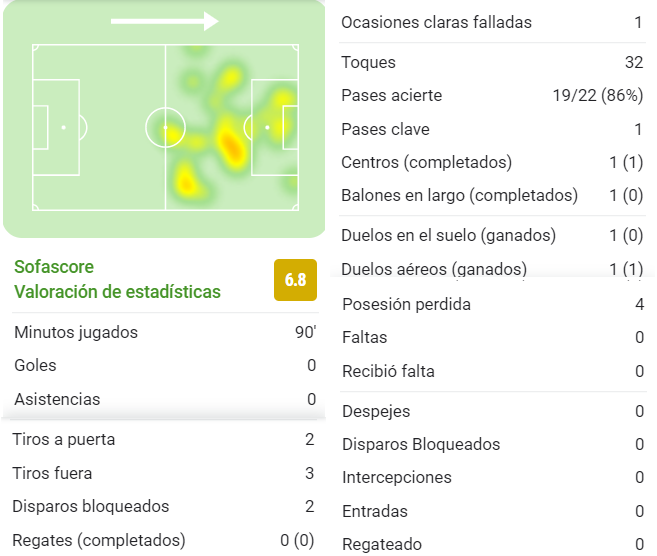Click the heatmap center circle
This screenshot has width=657, height=556.
166,127
